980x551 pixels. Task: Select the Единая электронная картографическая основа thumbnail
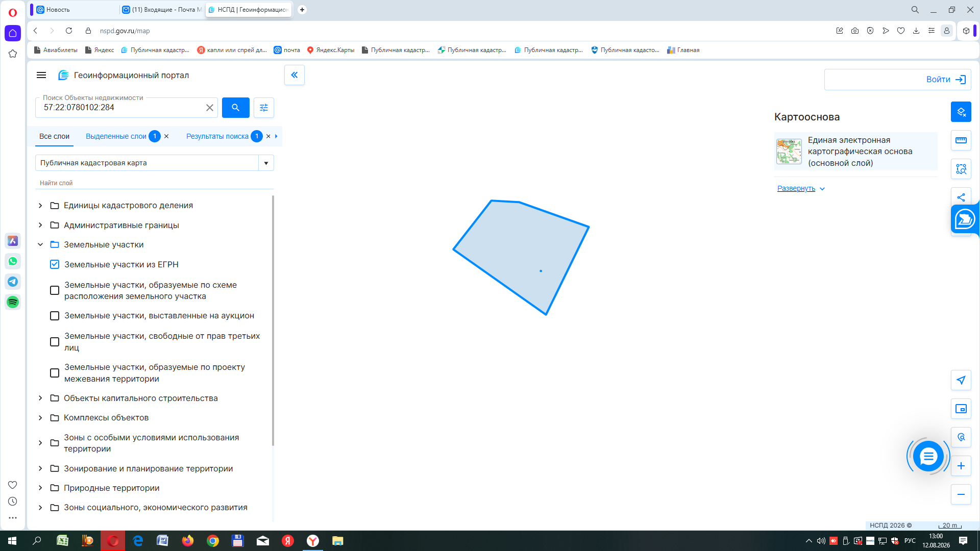789,152
